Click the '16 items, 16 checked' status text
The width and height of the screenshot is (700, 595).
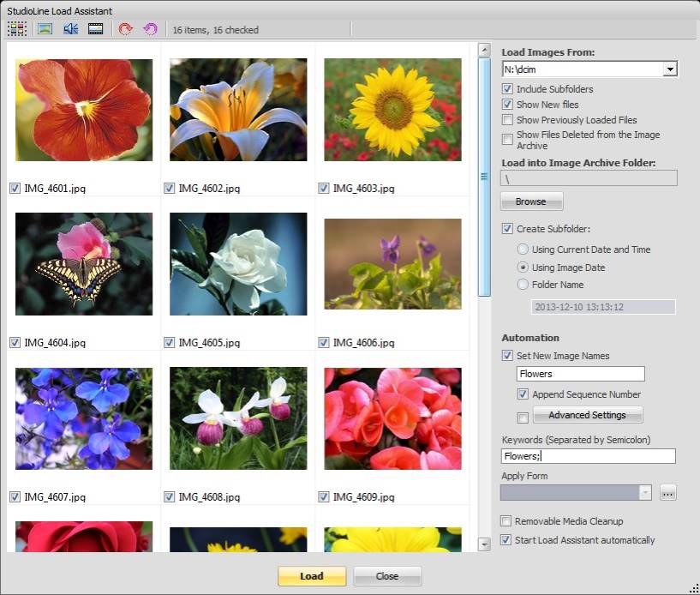[x=216, y=30]
